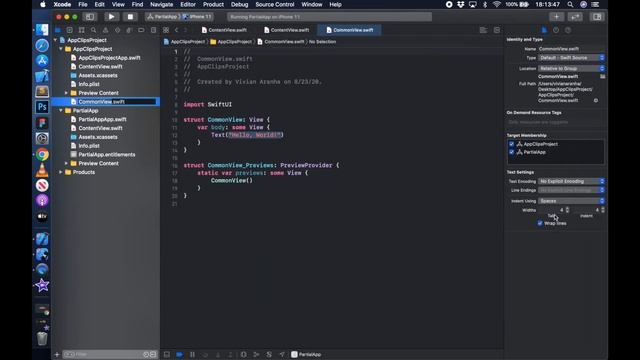Open the code review arrows button in toolbar
The image size is (640, 360).
click(x=575, y=17)
